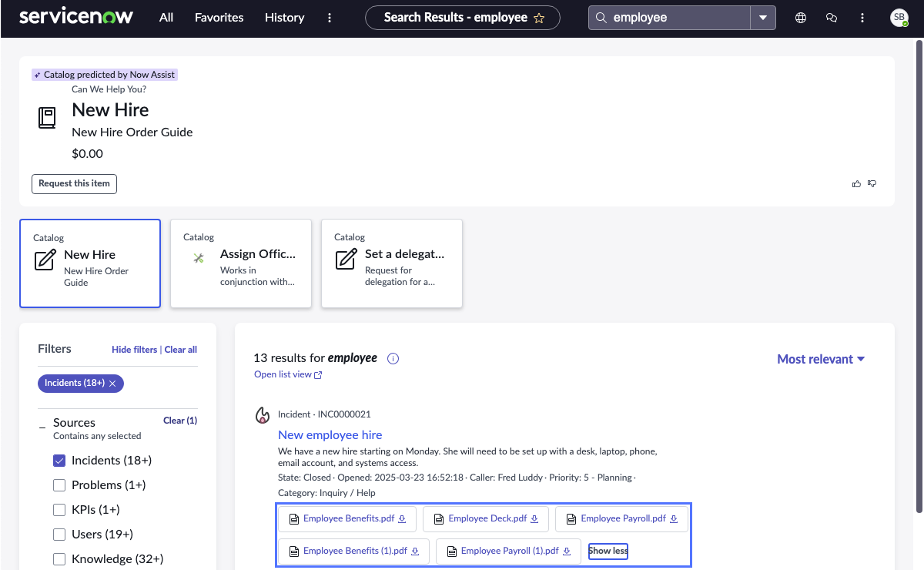
Task: Select the Assign Offic... catalog card
Action: [241, 263]
